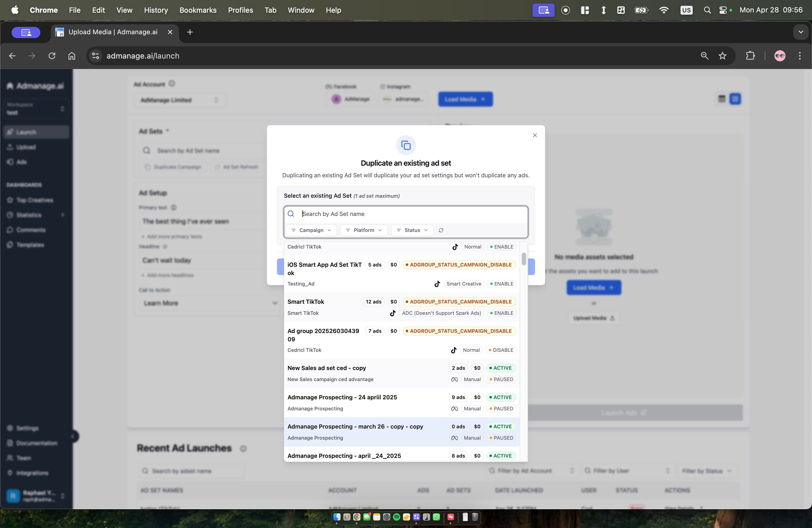This screenshot has width=812, height=528.
Task: Click the Spotlight search icon in menu bar
Action: click(707, 10)
